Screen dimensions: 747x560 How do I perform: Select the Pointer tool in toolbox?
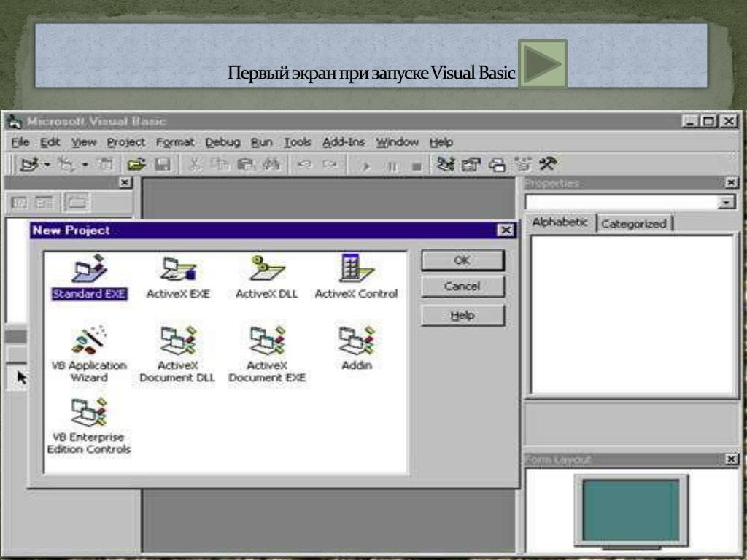pyautogui.click(x=21, y=378)
